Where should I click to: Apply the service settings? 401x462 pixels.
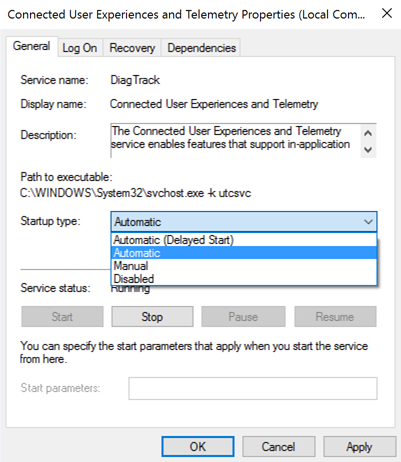point(359,446)
